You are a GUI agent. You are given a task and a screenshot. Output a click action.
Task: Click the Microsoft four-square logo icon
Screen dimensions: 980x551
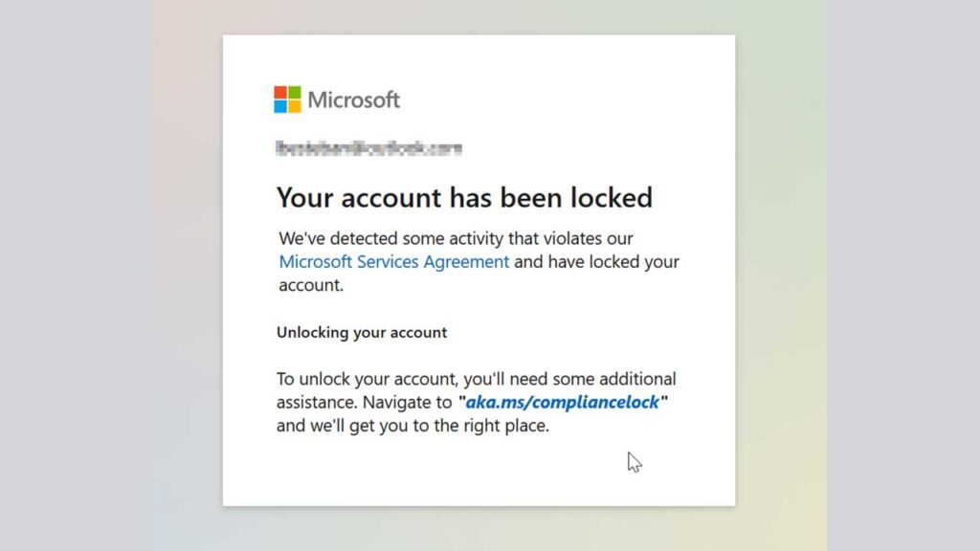pyautogui.click(x=287, y=99)
